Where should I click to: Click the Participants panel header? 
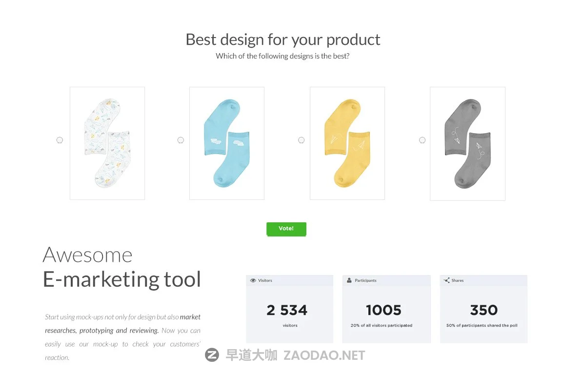click(386, 281)
